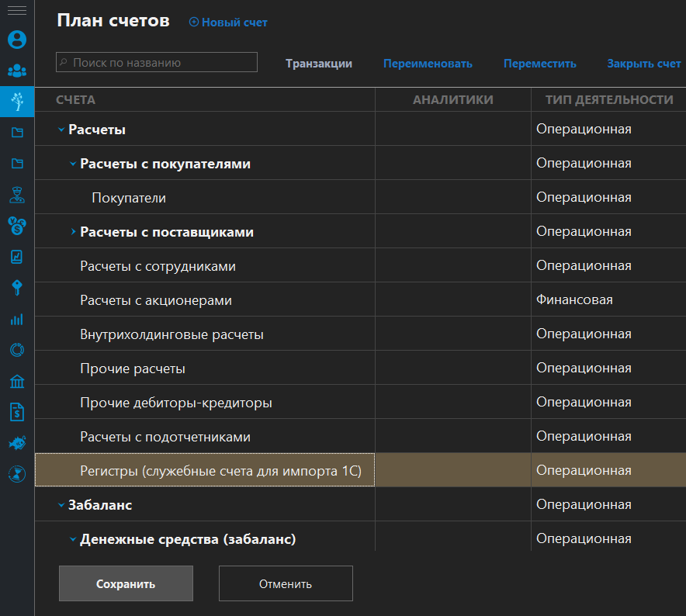Open the dollar invoice document icon
The image size is (686, 616).
tap(16, 412)
